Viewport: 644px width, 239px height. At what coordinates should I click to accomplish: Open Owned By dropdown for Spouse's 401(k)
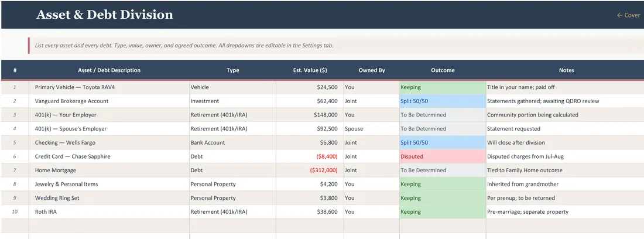tap(372, 128)
